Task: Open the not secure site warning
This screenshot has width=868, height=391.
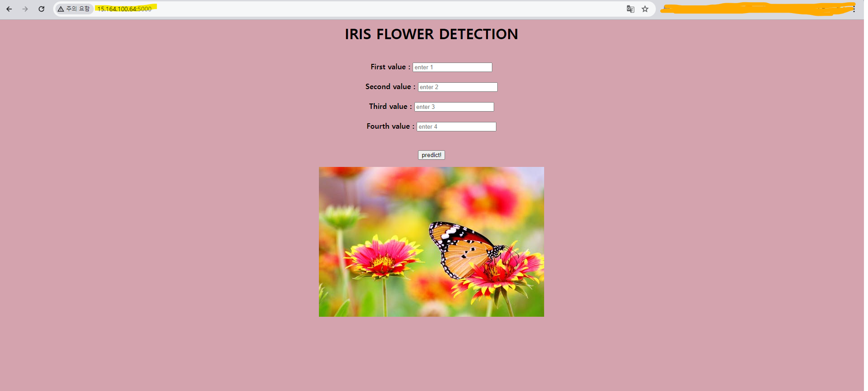Action: 74,9
